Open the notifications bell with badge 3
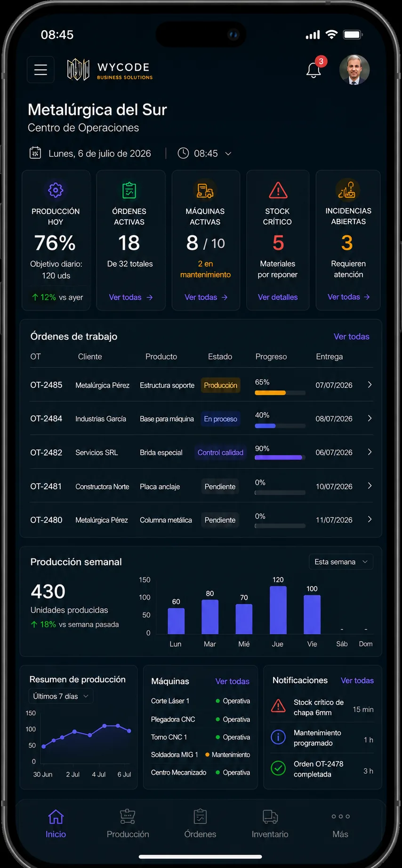Screen dimensions: 402x868 [314, 70]
